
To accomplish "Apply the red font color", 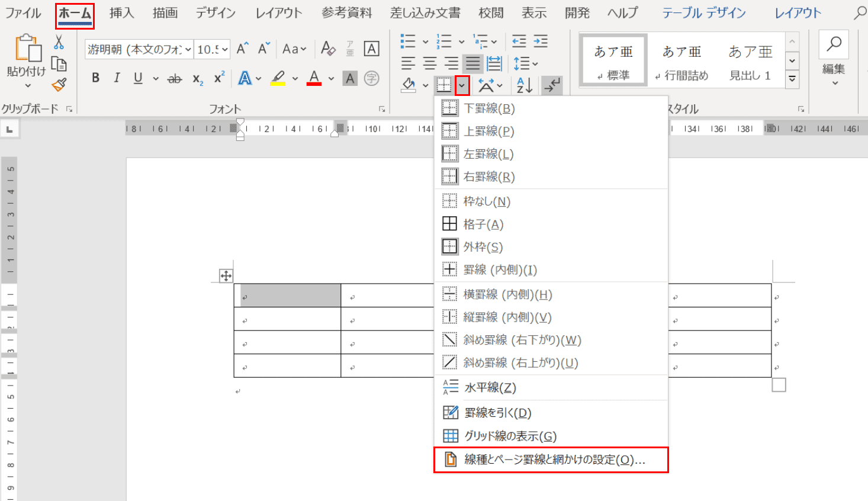I will point(314,78).
